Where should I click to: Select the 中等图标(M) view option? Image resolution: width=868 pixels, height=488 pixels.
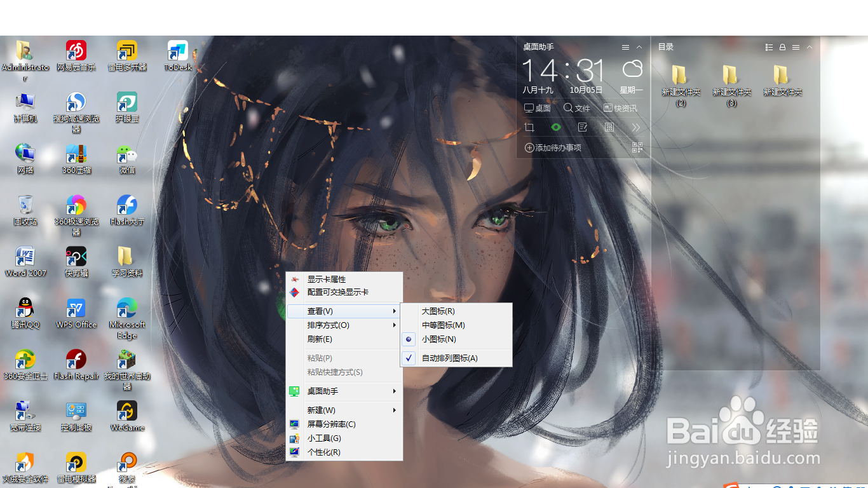click(x=456, y=325)
